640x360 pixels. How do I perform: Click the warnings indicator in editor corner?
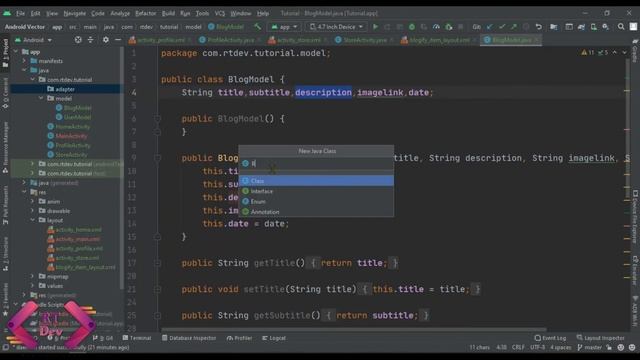pyautogui.click(x=588, y=53)
